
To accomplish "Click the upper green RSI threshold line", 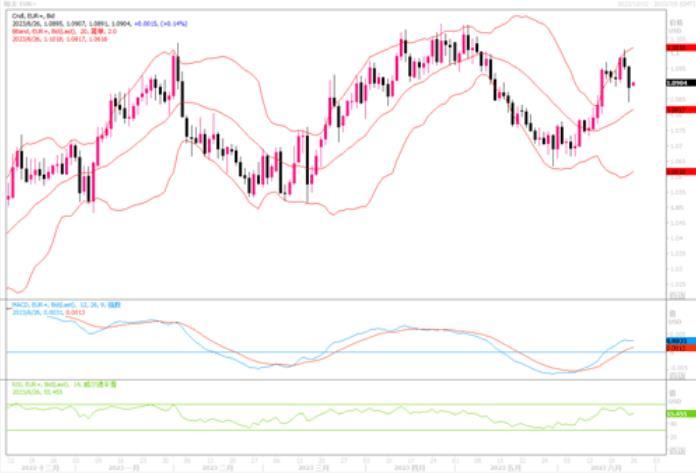I will click(x=300, y=404).
